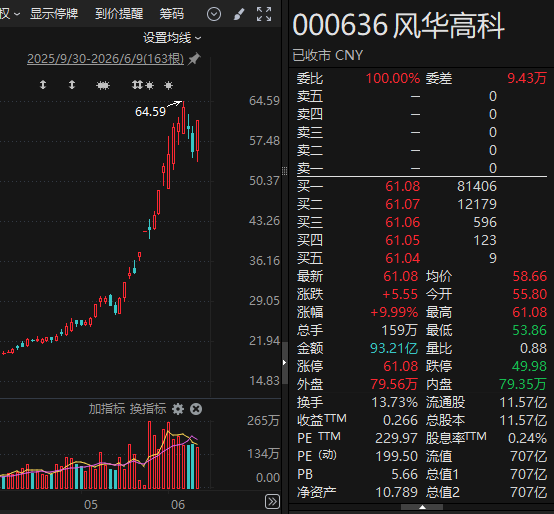Viewport: 554px width, 514px height.
Task: Click the 买二 volume 12179
Action: click(477, 204)
